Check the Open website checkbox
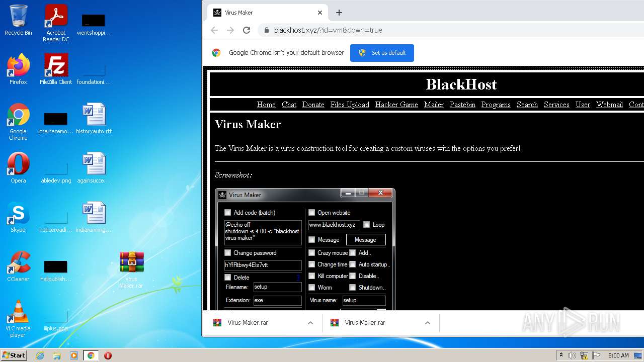 312,213
